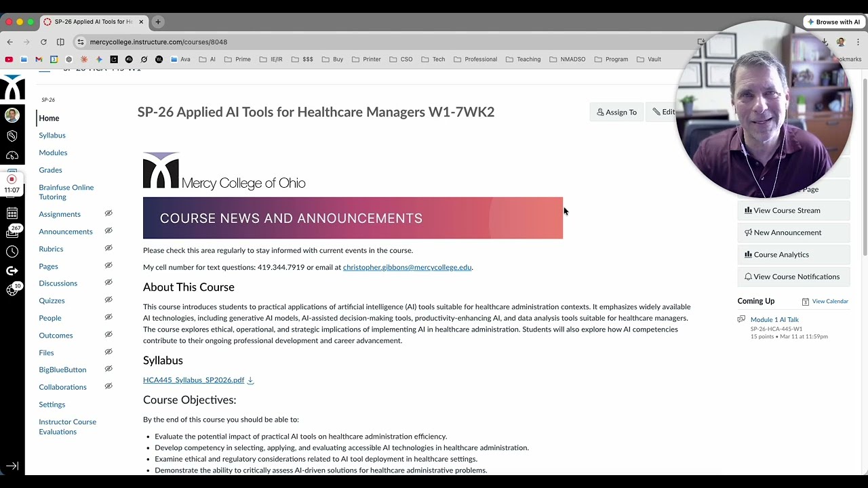Image resolution: width=868 pixels, height=488 pixels.
Task: Click the Mercy College logo in nav
Action: 12,87
